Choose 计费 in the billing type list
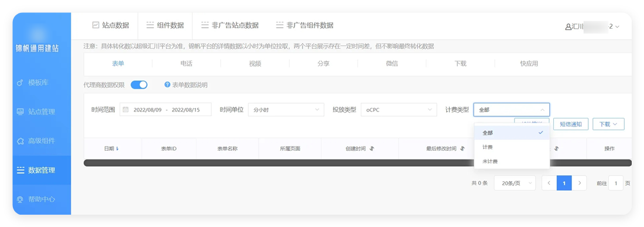Viewport: 644px width, 227px height. pyautogui.click(x=512, y=147)
